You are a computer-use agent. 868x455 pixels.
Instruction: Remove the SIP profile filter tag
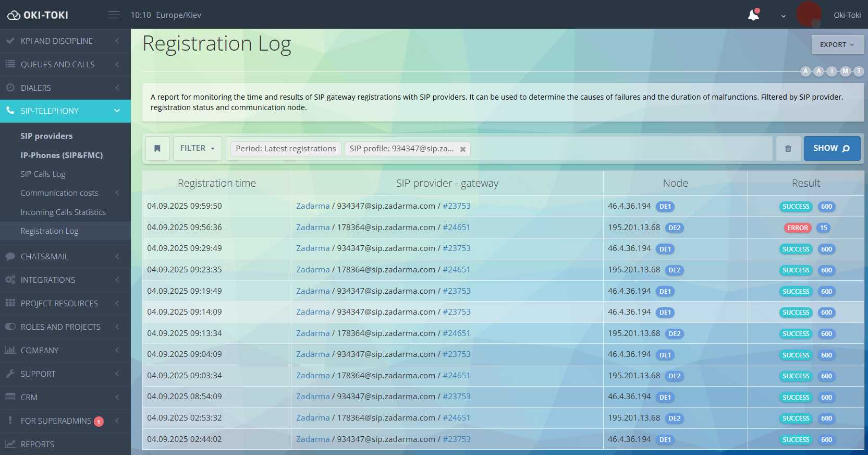coord(462,149)
